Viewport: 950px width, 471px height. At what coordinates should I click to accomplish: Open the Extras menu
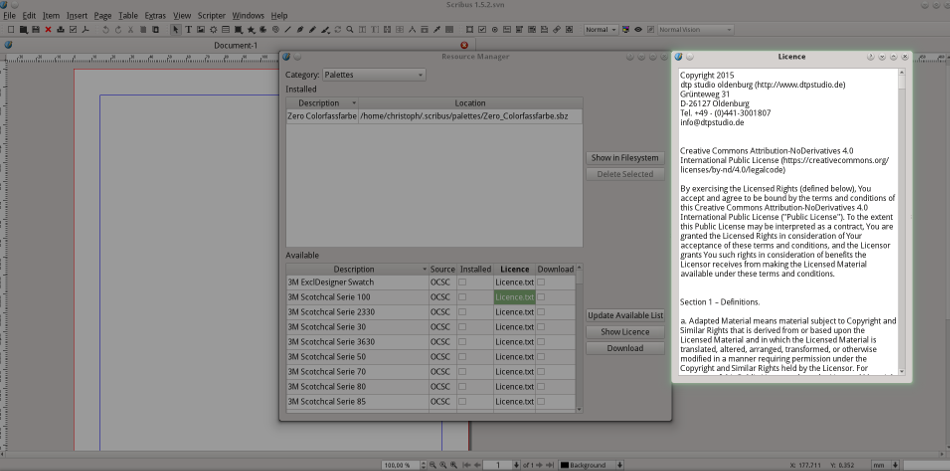point(155,16)
